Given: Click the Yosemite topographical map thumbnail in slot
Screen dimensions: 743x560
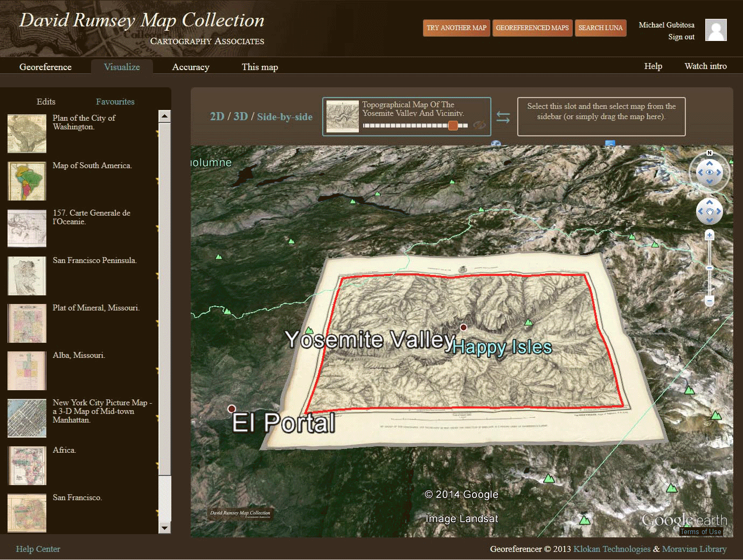Looking at the screenshot, I should [342, 116].
